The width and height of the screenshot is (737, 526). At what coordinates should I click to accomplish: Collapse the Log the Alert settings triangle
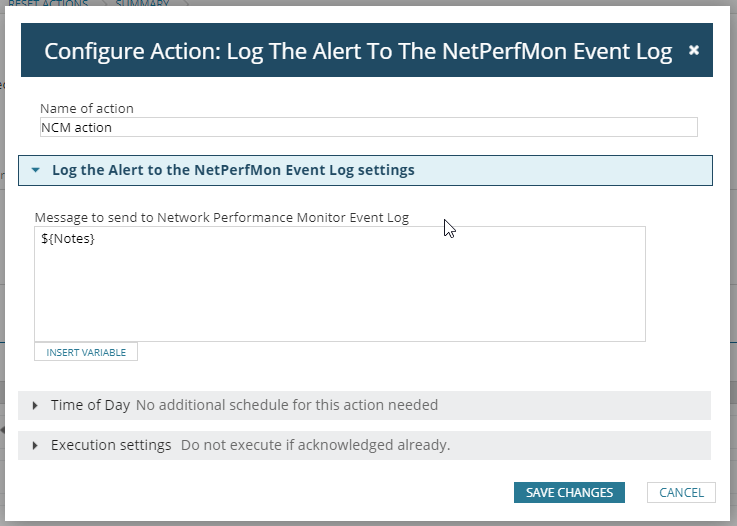click(x=36, y=170)
